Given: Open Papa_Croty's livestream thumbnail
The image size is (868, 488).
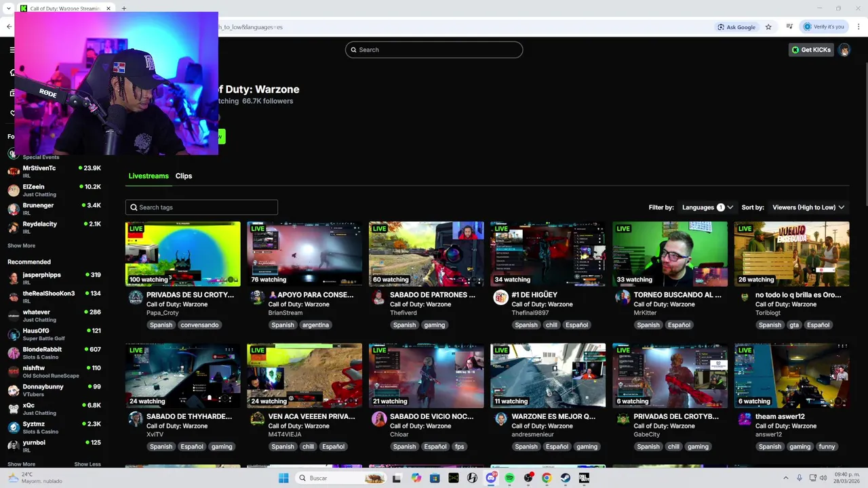Looking at the screenshot, I should click(x=183, y=253).
